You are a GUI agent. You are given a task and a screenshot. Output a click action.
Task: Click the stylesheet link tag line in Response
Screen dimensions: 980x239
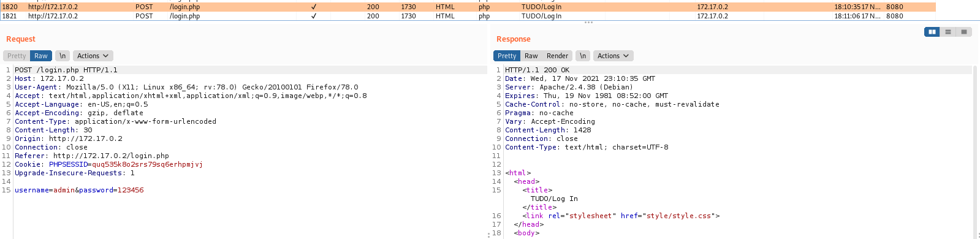(x=621, y=216)
